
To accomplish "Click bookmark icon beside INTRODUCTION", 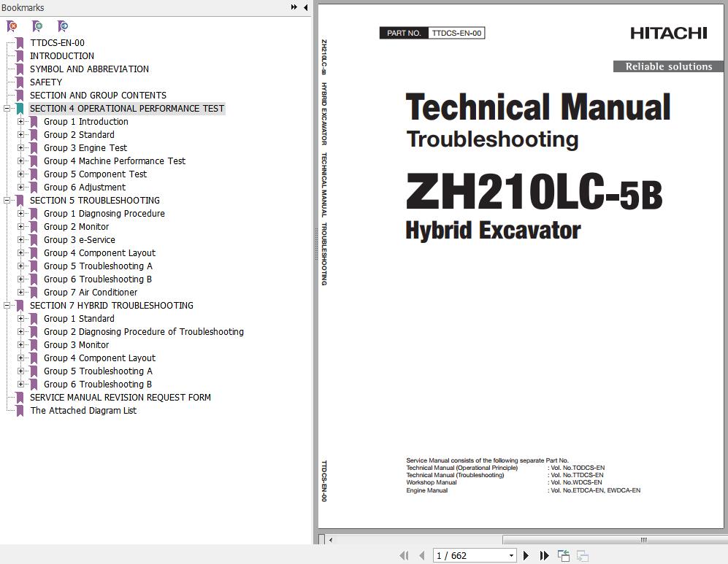I will 20,56.
